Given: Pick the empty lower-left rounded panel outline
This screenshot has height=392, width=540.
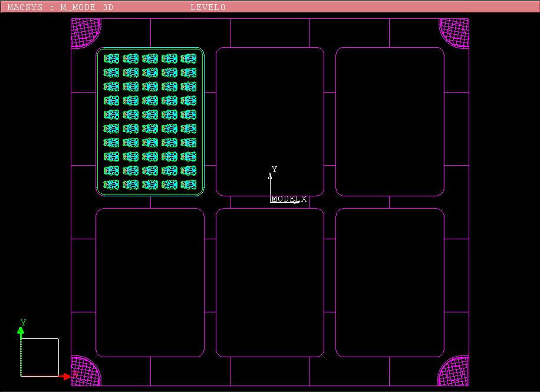Looking at the screenshot, I should point(150,282).
